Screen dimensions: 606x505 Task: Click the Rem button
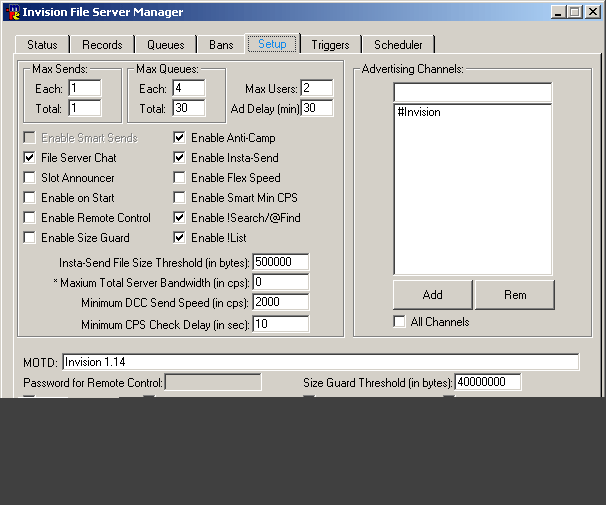tap(514, 295)
